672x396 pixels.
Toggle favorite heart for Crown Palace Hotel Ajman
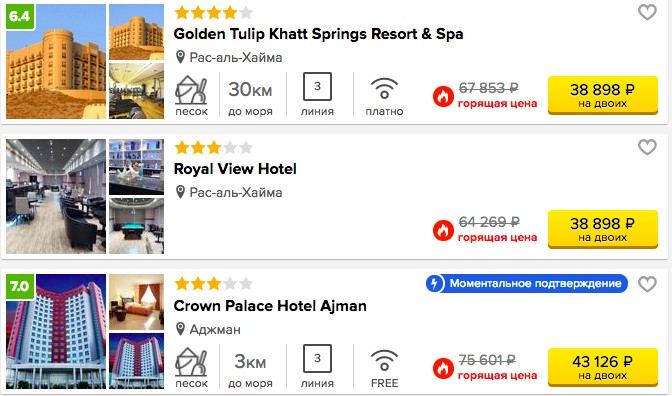647,284
